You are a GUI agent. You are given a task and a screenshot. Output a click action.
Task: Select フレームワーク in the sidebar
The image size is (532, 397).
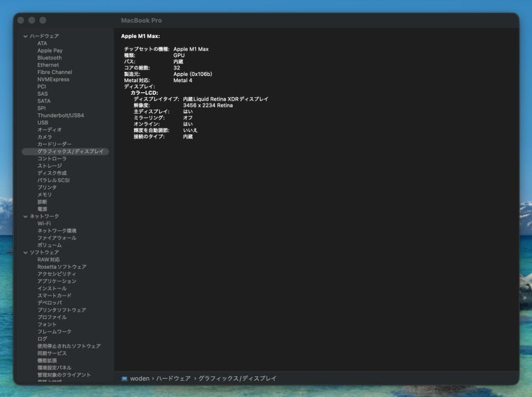pos(54,332)
